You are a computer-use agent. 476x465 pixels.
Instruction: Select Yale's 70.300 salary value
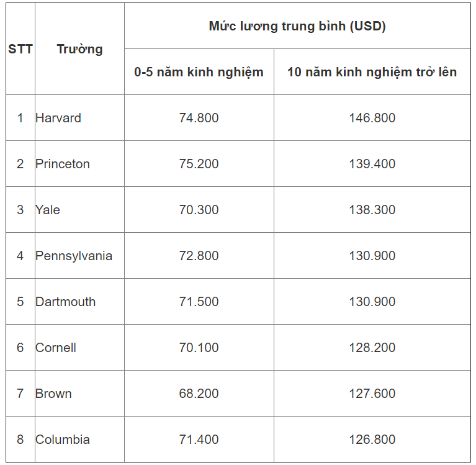click(x=199, y=210)
